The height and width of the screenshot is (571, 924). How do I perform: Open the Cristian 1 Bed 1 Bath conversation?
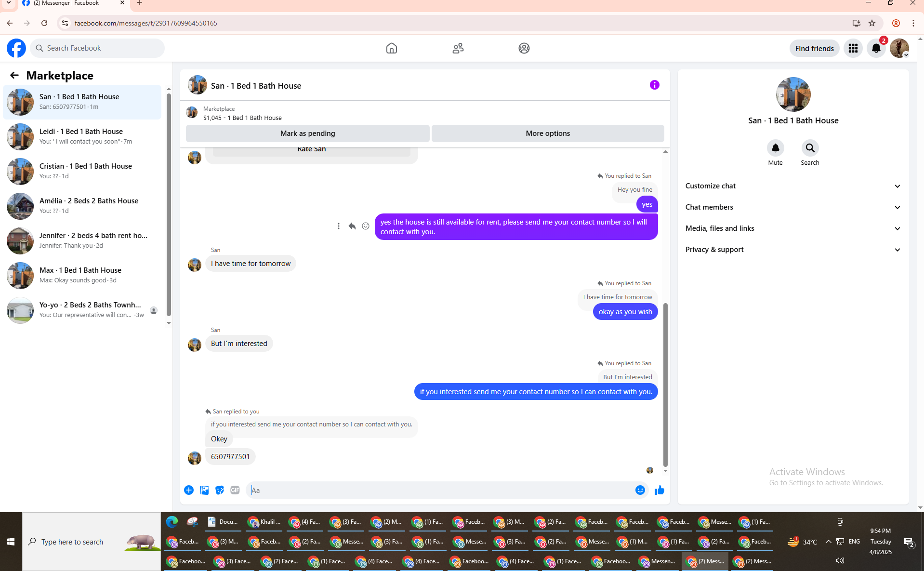82,171
